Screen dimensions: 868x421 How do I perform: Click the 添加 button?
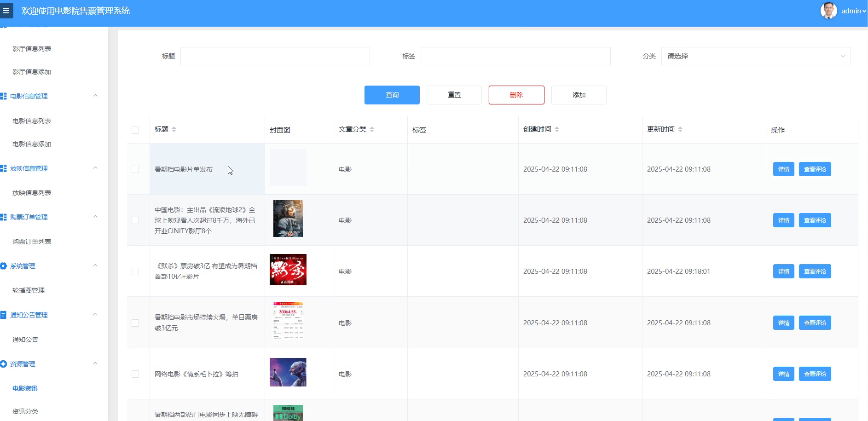579,95
